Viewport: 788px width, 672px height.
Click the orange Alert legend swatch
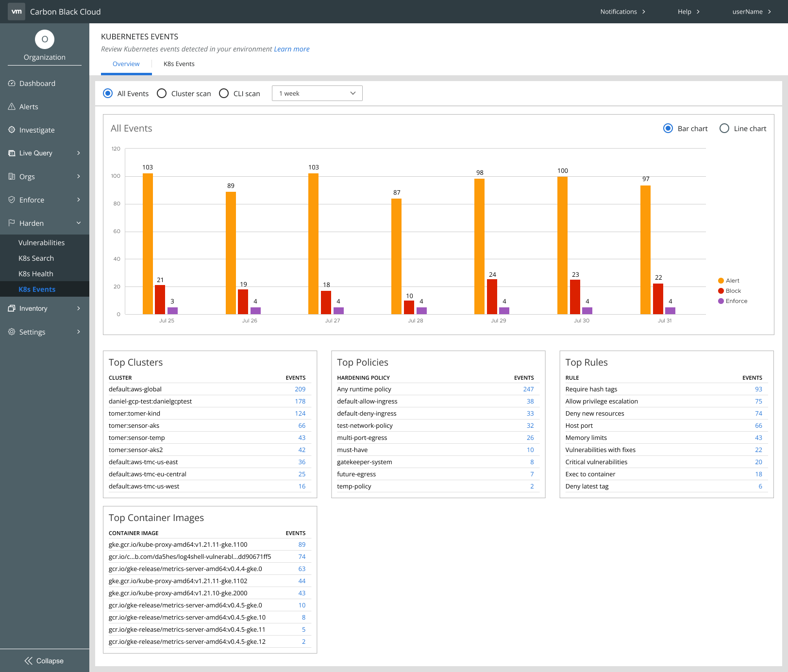[x=721, y=281]
